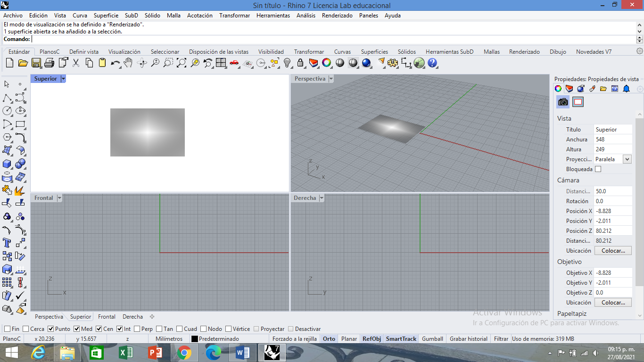The width and height of the screenshot is (644, 362).
Task: Click the Colocar button under Objetivo
Action: tap(613, 302)
